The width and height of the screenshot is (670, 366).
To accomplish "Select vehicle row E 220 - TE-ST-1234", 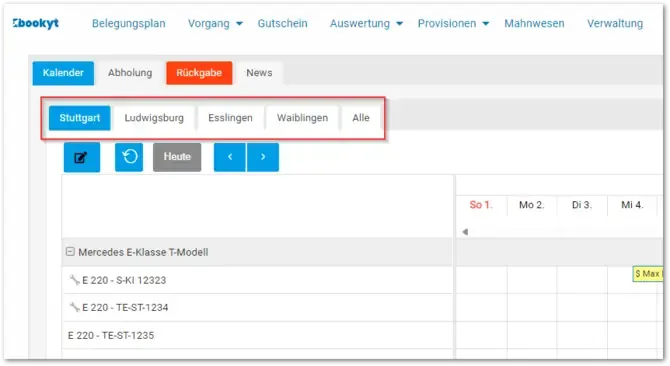I will pyautogui.click(x=257, y=307).
